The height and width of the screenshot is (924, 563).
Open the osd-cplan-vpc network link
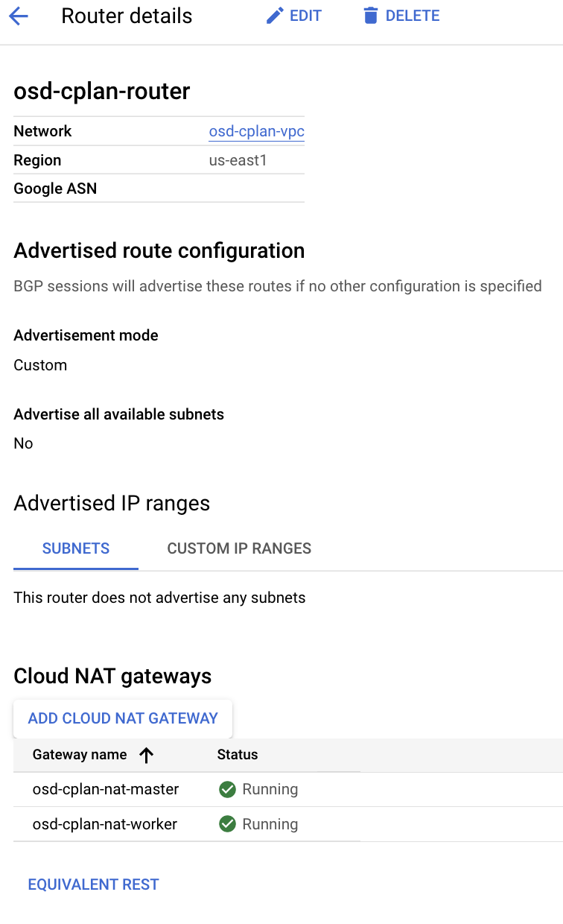coord(256,131)
